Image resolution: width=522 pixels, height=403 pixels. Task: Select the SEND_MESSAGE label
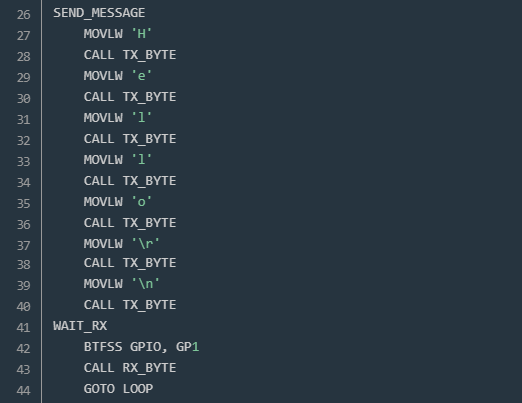coord(99,13)
